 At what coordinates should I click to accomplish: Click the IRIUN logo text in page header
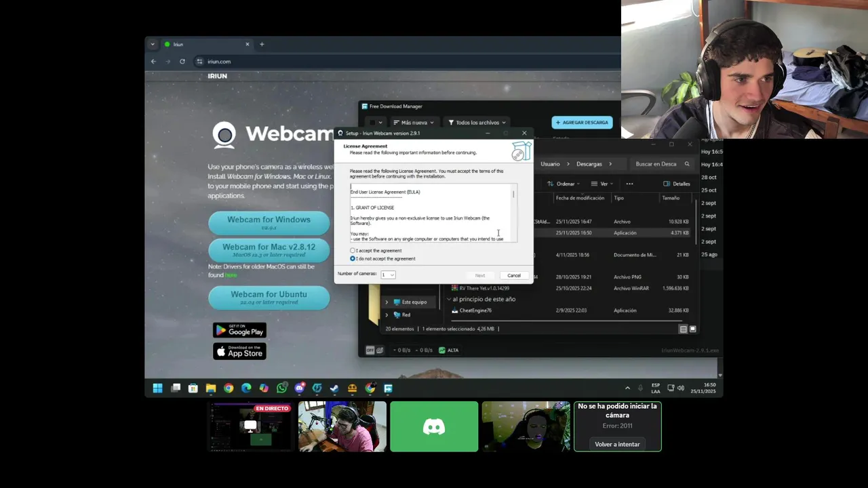pos(217,76)
